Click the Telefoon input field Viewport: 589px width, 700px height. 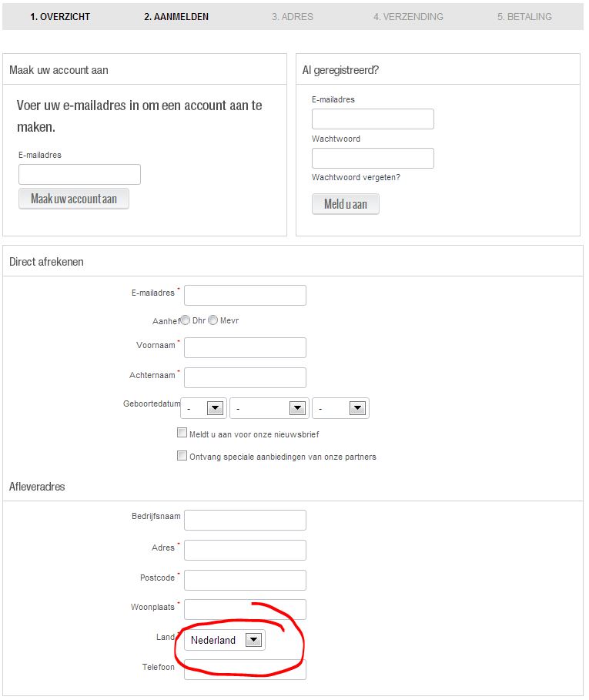[245, 670]
